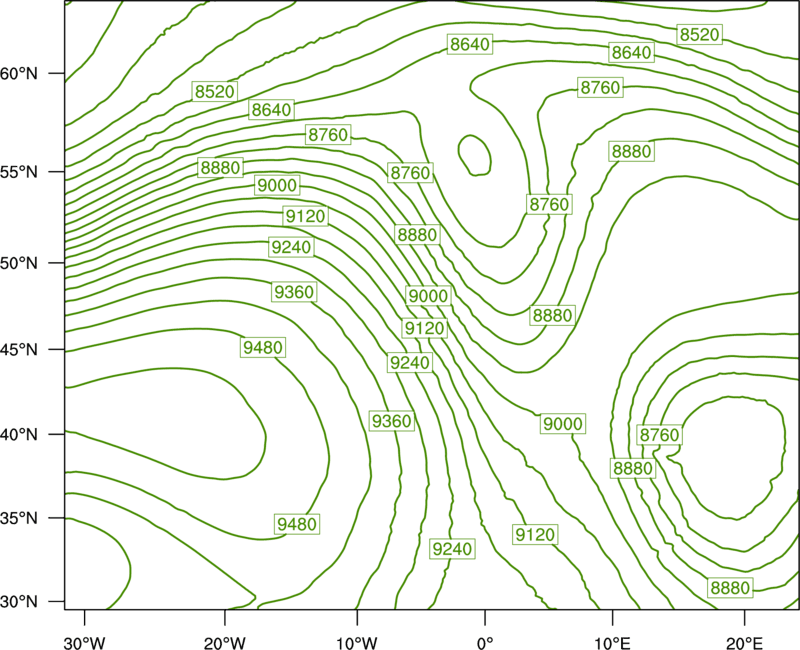Click the 60°N latitude axis label
This screenshot has width=800, height=650.
tap(19, 73)
